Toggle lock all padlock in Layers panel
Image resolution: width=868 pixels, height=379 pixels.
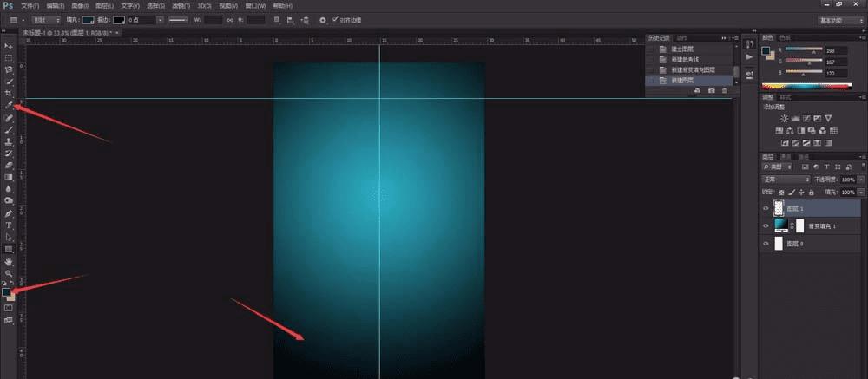pos(811,192)
